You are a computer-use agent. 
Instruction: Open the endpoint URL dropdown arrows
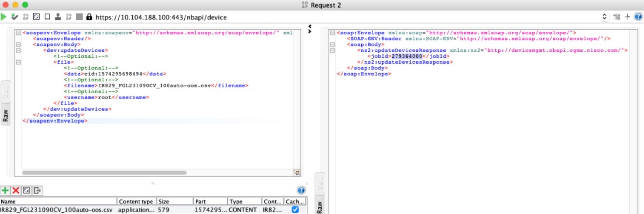click(604, 17)
